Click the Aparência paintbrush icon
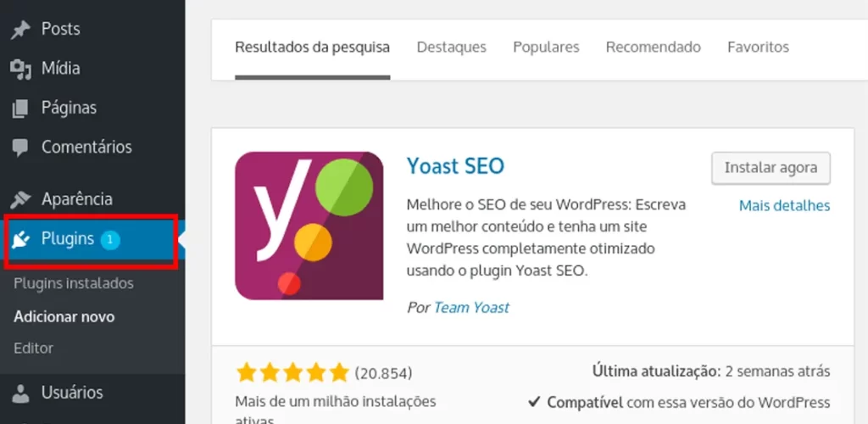 20,200
